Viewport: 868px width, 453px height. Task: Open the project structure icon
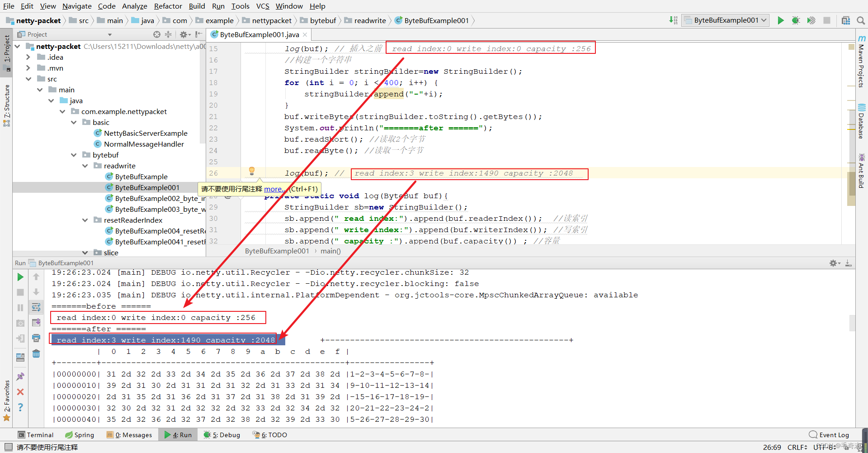pos(846,20)
